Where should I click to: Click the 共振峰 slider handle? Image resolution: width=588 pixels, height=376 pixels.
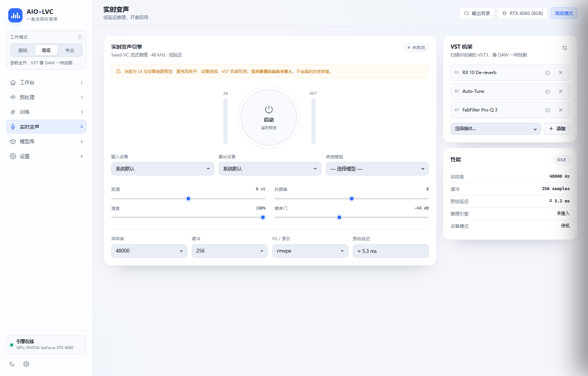(352, 199)
